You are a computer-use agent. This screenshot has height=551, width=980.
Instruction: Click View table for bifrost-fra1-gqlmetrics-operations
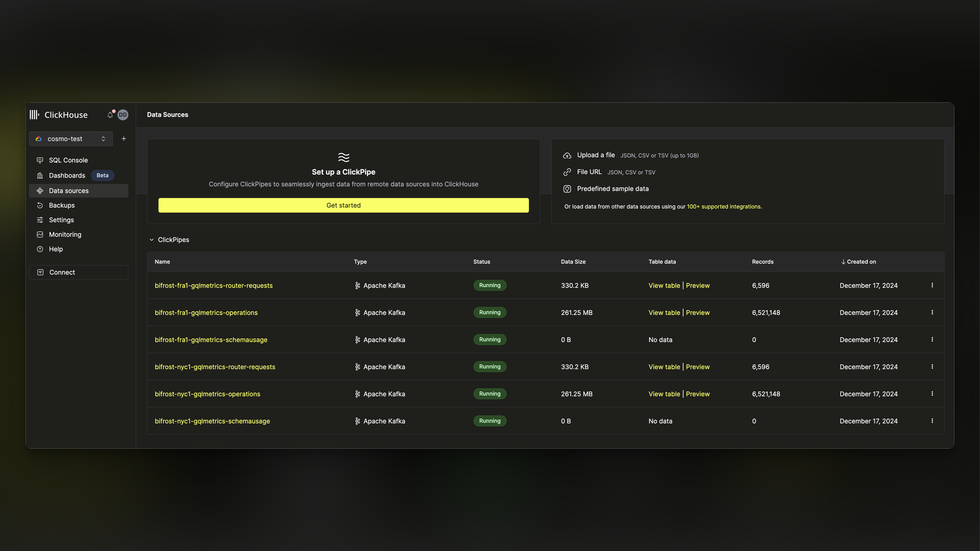pyautogui.click(x=664, y=313)
